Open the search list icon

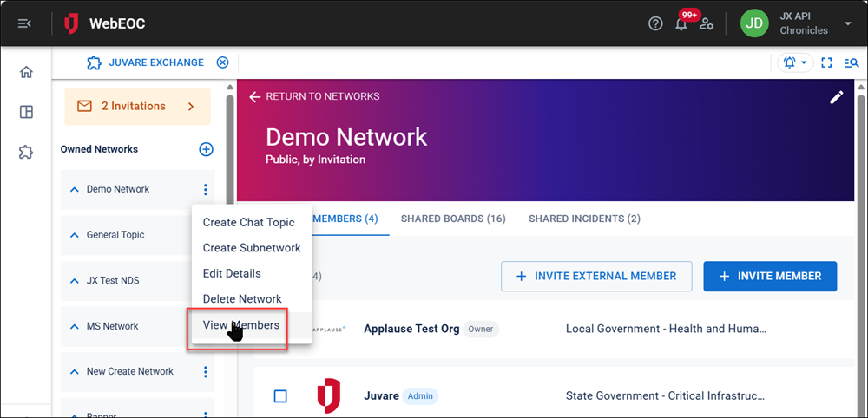click(852, 63)
